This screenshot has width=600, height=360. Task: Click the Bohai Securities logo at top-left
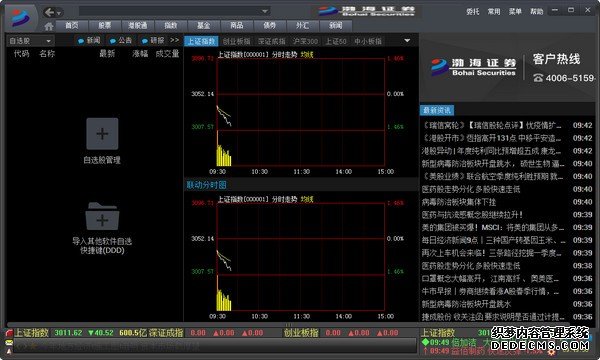click(x=20, y=18)
